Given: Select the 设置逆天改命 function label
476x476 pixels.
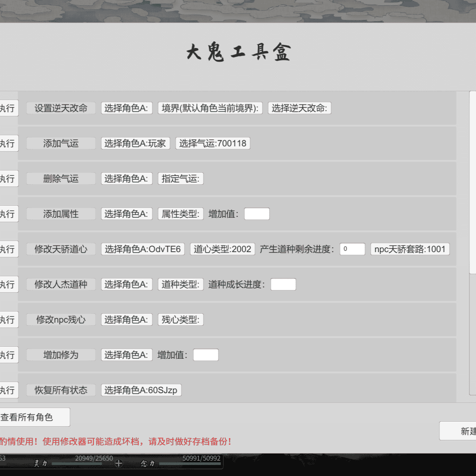Looking at the screenshot, I should (x=61, y=108).
